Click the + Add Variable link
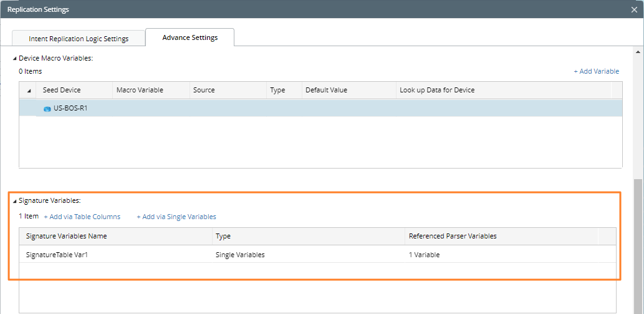This screenshot has width=644, height=314. [596, 71]
